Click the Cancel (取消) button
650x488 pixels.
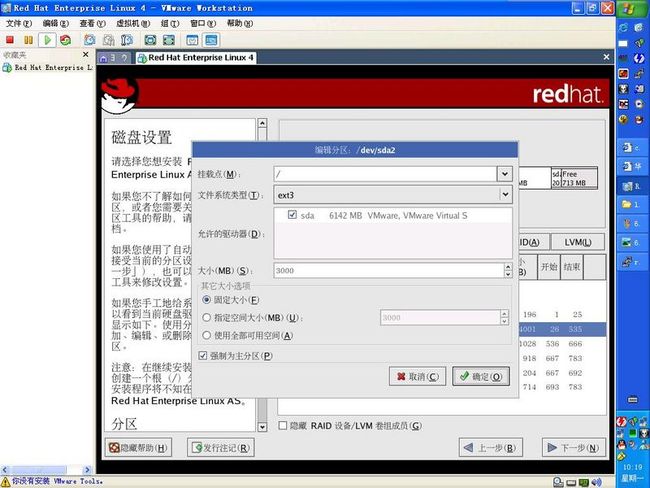pyautogui.click(x=417, y=376)
